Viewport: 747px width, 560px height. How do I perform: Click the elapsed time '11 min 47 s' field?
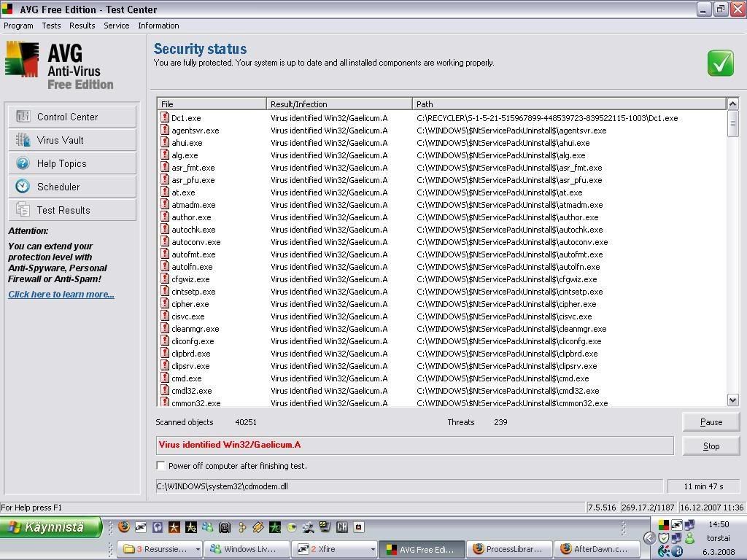pos(703,486)
